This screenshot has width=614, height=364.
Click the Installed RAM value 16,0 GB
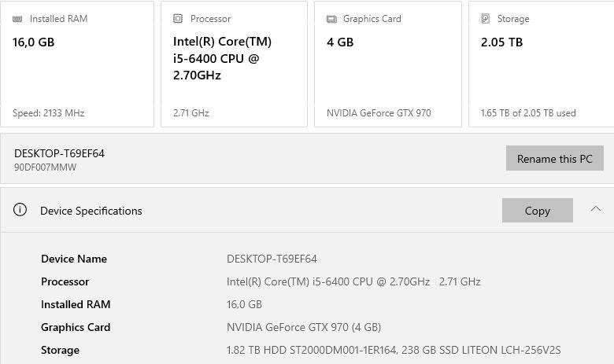pos(244,304)
